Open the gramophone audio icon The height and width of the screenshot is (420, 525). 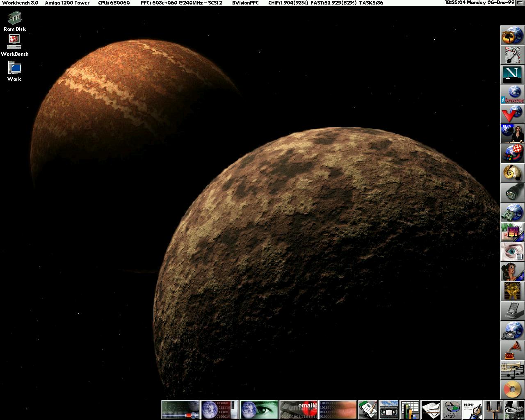[512, 350]
